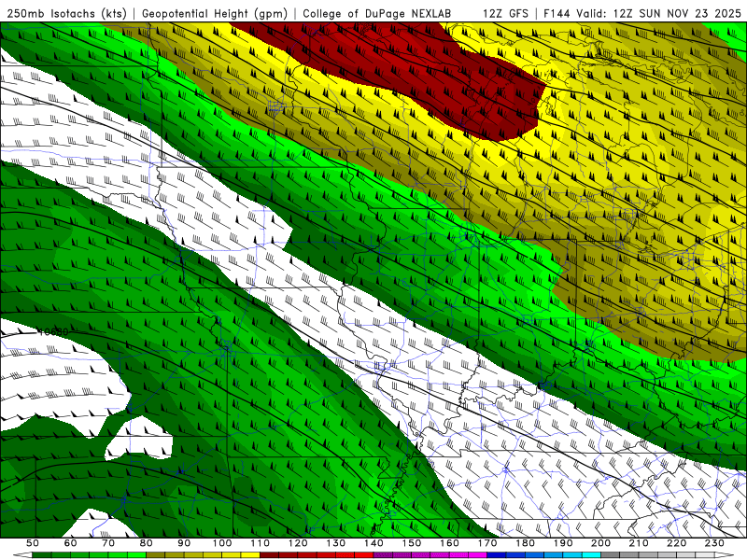Image resolution: width=747 pixels, height=560 pixels.
Task: Click the 170 value on the color scale
Action: (486, 543)
